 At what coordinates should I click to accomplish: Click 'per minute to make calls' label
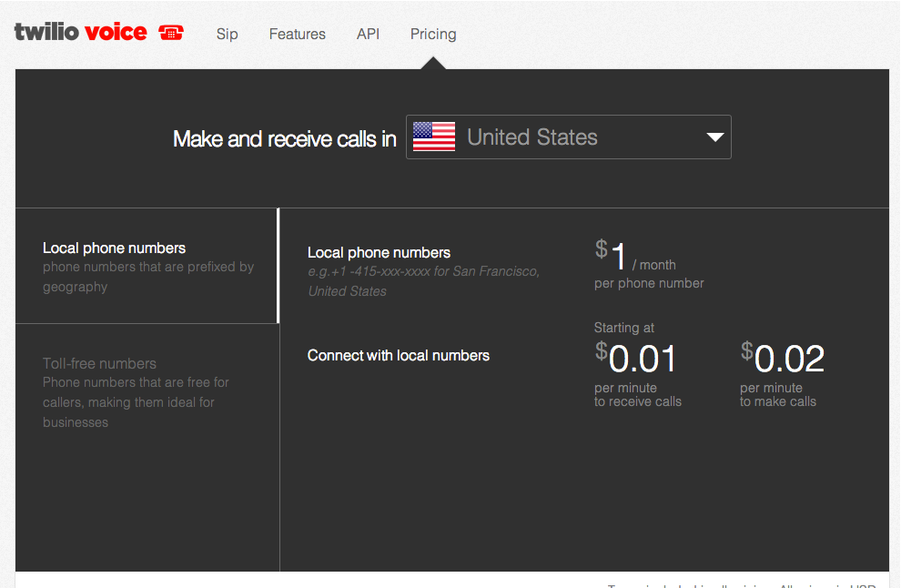[778, 395]
